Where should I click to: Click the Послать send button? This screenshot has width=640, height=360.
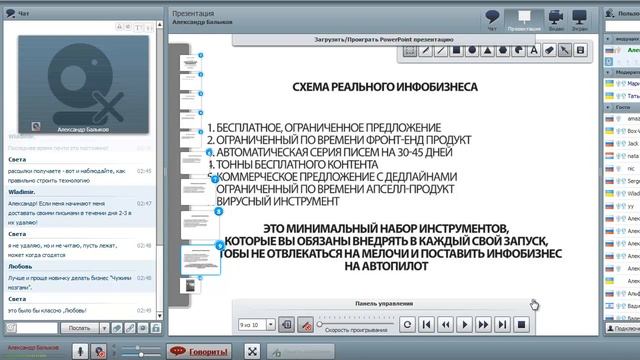point(80,328)
